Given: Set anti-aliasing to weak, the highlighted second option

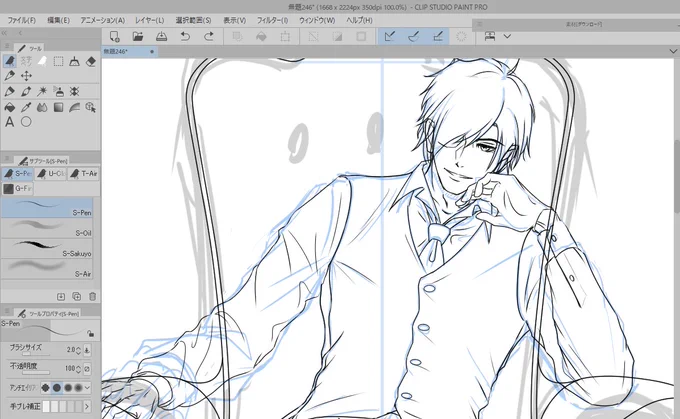Looking at the screenshot, I should click(57, 388).
